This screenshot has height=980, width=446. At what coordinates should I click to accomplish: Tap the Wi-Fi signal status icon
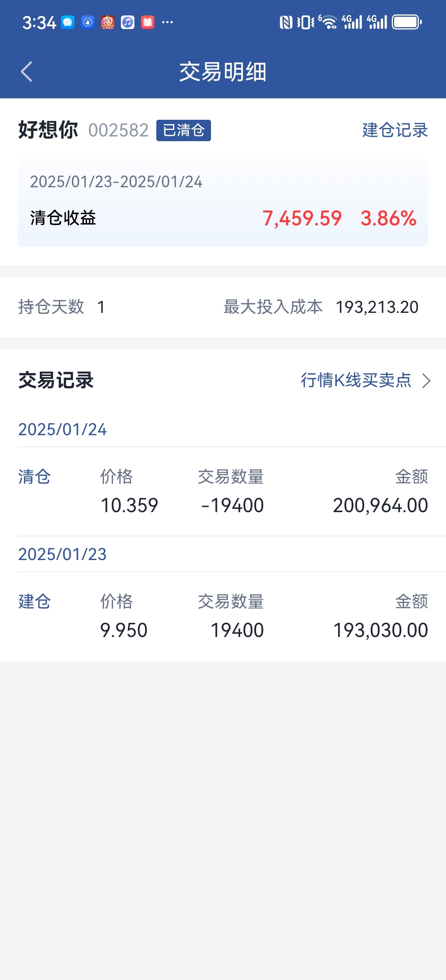point(328,22)
